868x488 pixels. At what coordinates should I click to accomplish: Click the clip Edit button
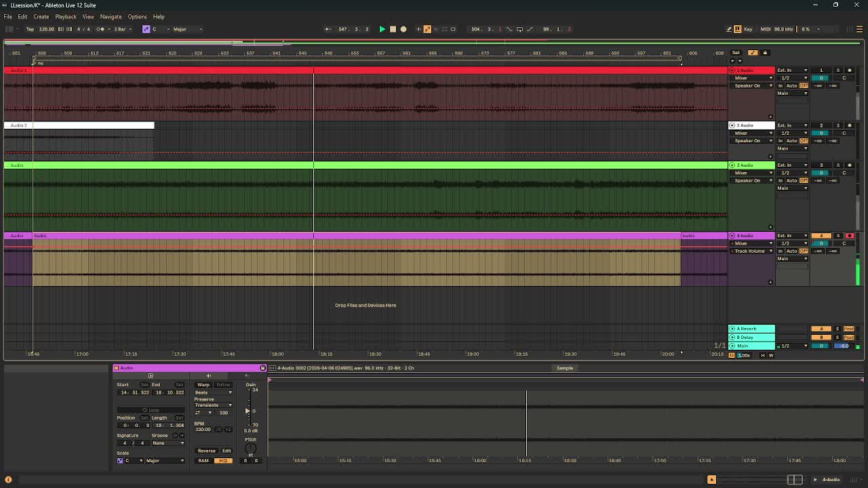(x=226, y=451)
